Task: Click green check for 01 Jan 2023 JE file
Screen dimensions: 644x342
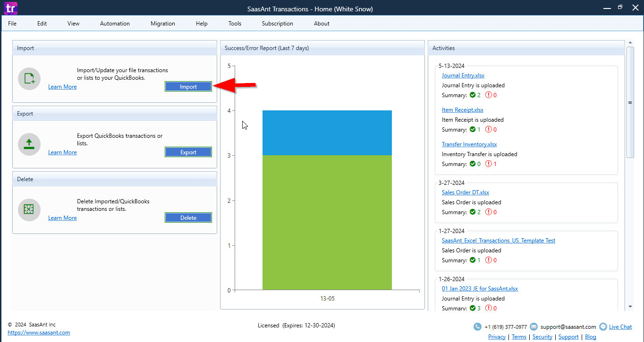Action: 473,309
